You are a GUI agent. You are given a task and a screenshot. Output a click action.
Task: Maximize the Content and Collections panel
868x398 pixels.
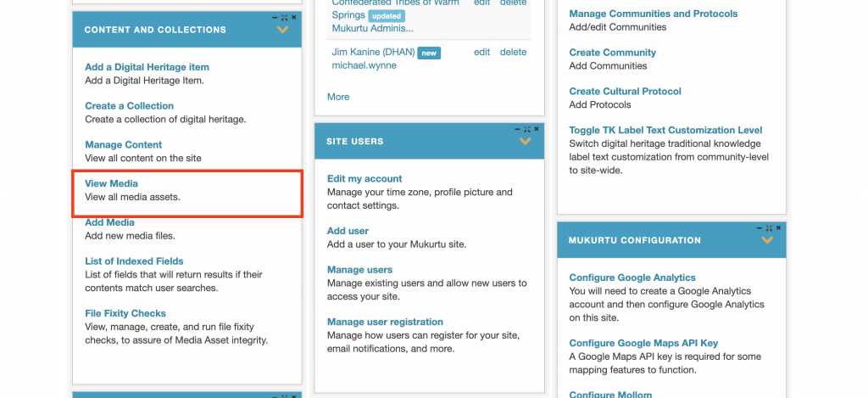pyautogui.click(x=284, y=18)
